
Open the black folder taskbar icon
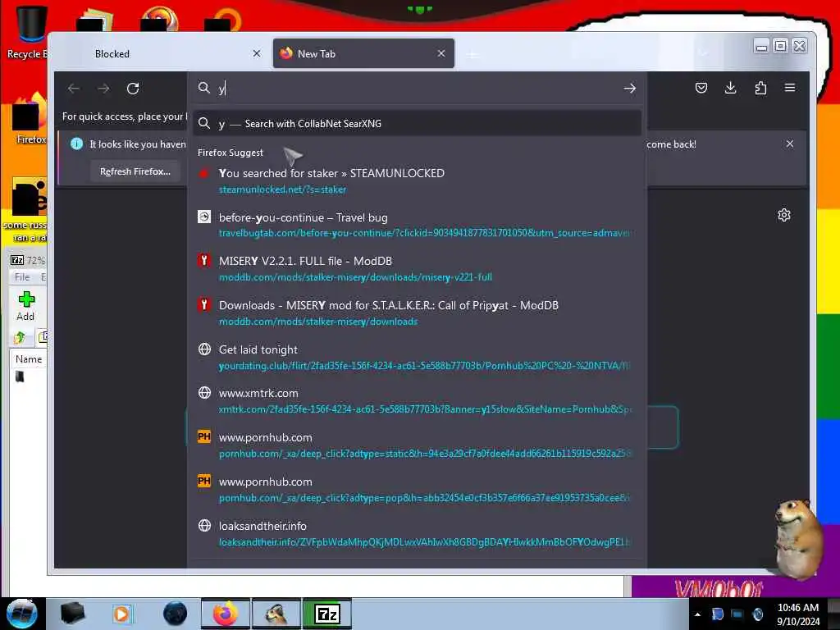tap(72, 614)
